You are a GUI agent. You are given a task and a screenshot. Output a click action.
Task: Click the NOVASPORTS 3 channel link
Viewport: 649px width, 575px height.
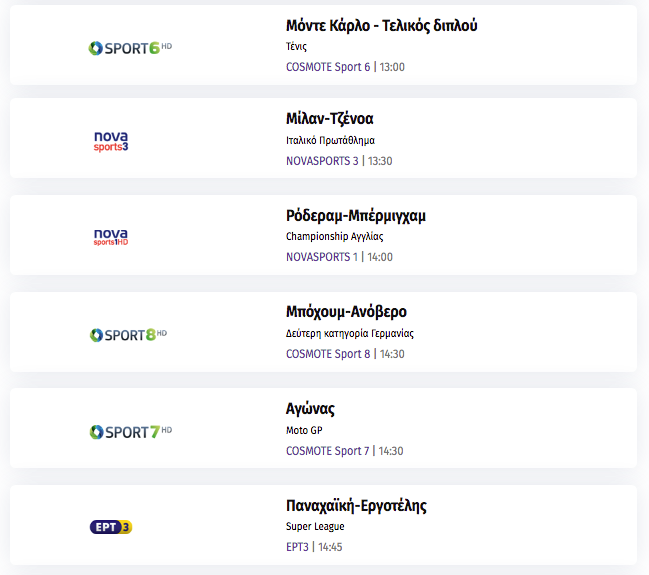click(322, 161)
